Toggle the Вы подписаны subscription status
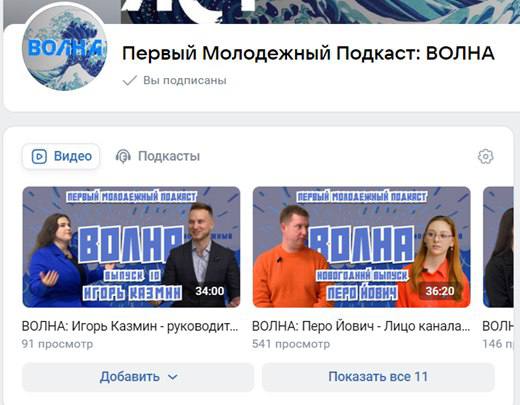 click(174, 80)
